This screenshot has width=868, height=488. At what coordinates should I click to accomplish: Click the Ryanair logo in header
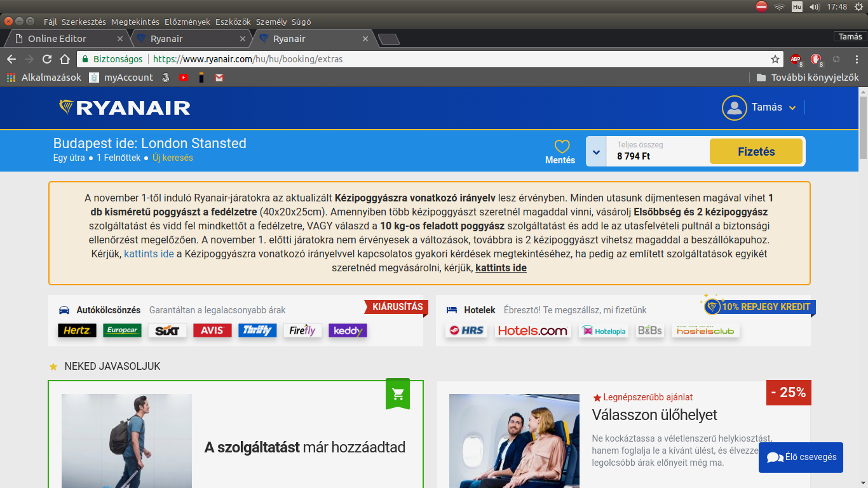click(x=125, y=107)
